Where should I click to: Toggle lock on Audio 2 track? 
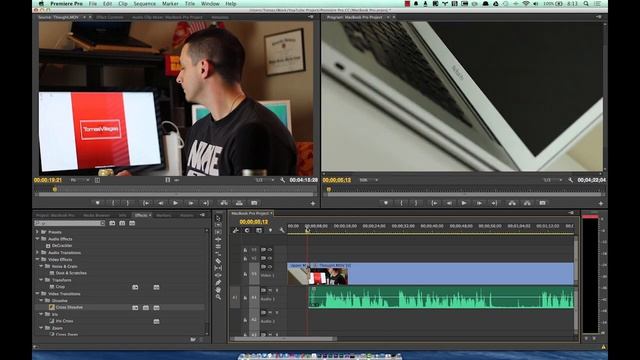click(x=245, y=320)
